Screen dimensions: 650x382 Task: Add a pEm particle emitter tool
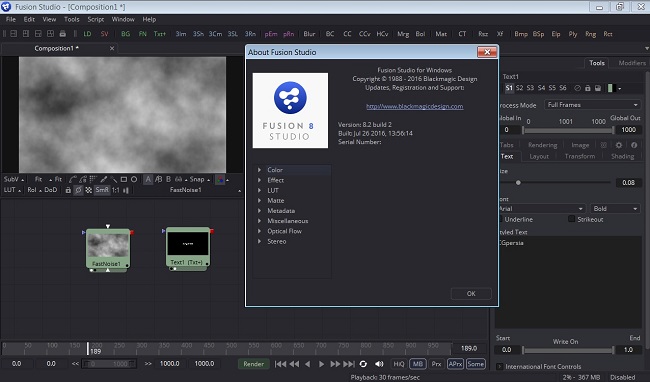271,34
